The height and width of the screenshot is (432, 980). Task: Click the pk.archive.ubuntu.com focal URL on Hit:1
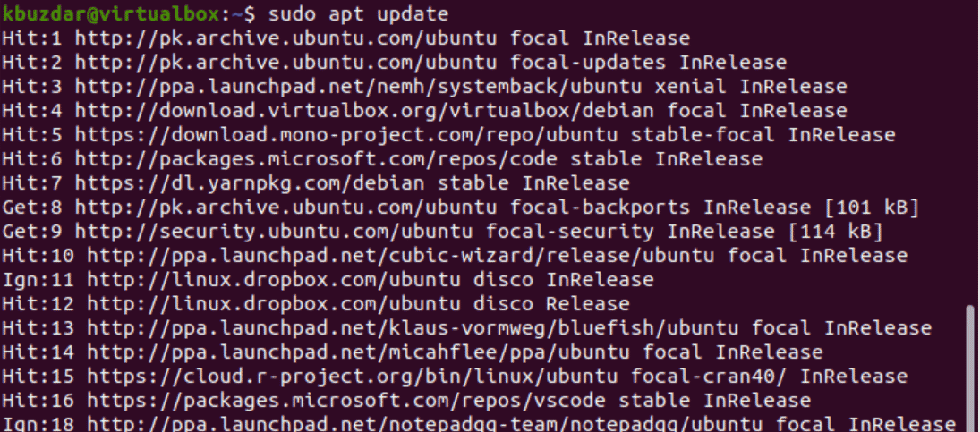click(285, 38)
